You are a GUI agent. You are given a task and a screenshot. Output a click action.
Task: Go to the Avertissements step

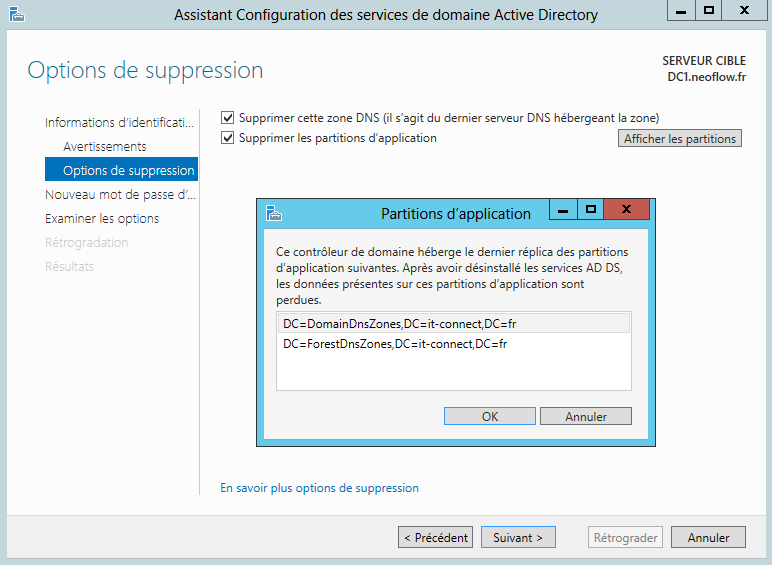[x=104, y=146]
